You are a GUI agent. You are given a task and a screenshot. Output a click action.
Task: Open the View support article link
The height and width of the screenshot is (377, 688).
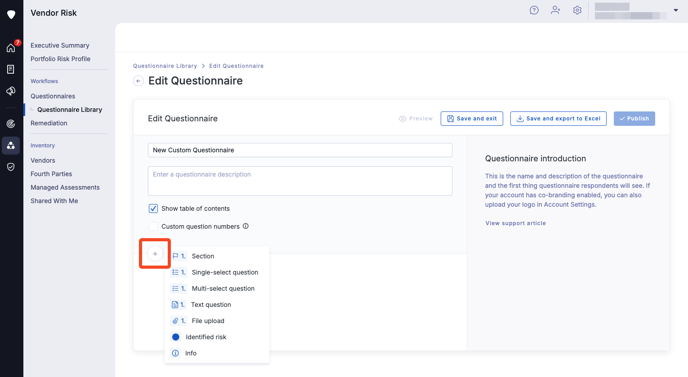pyautogui.click(x=516, y=223)
